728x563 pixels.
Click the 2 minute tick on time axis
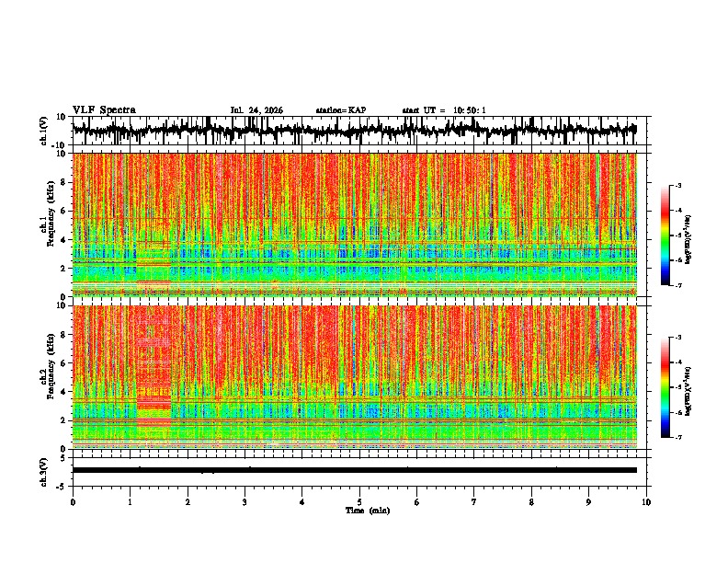pos(188,502)
